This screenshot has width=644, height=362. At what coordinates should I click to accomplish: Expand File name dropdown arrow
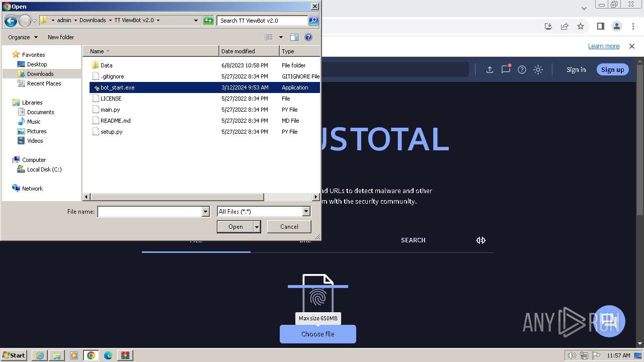tap(205, 212)
